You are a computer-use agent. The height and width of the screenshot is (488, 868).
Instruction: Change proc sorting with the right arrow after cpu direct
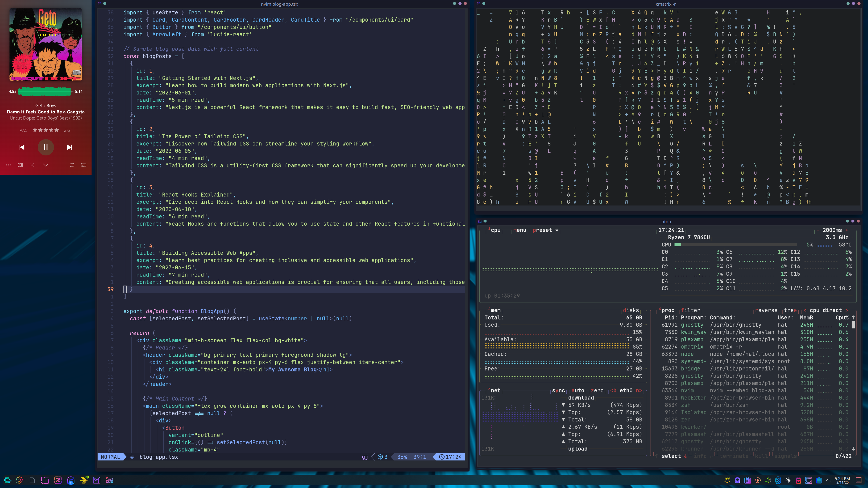click(x=847, y=310)
